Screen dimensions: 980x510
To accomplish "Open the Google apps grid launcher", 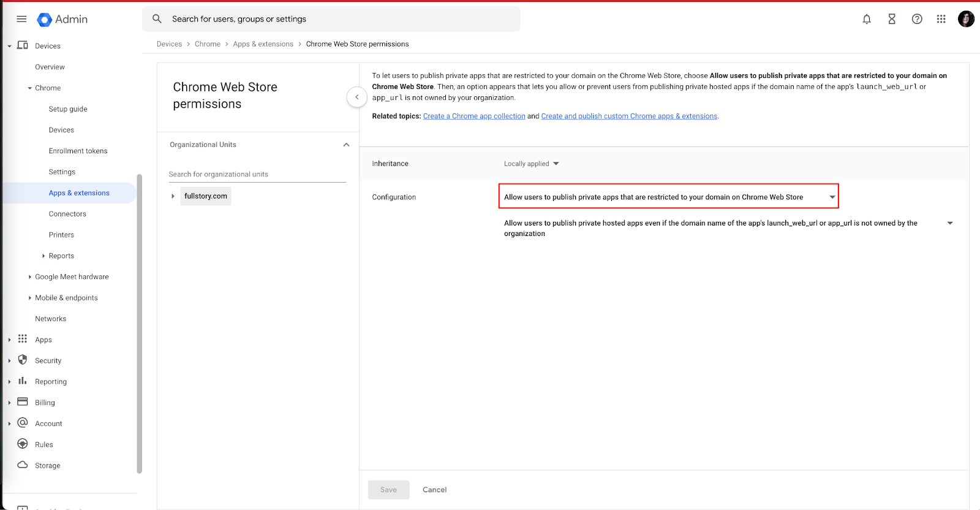I will tap(941, 19).
